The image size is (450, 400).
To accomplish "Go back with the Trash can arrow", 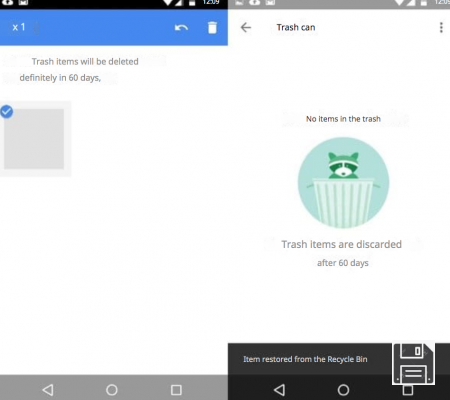I will pos(246,27).
